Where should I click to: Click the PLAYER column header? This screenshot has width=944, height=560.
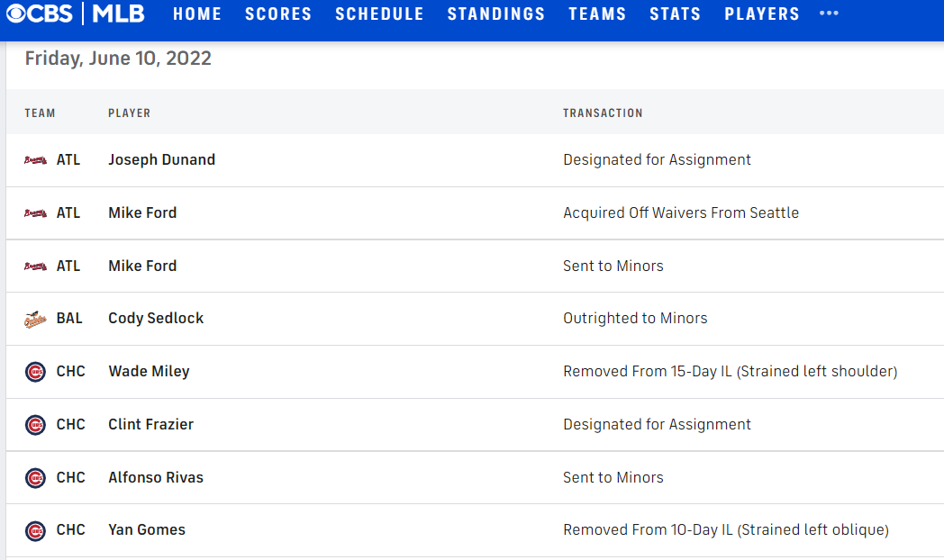coord(130,113)
